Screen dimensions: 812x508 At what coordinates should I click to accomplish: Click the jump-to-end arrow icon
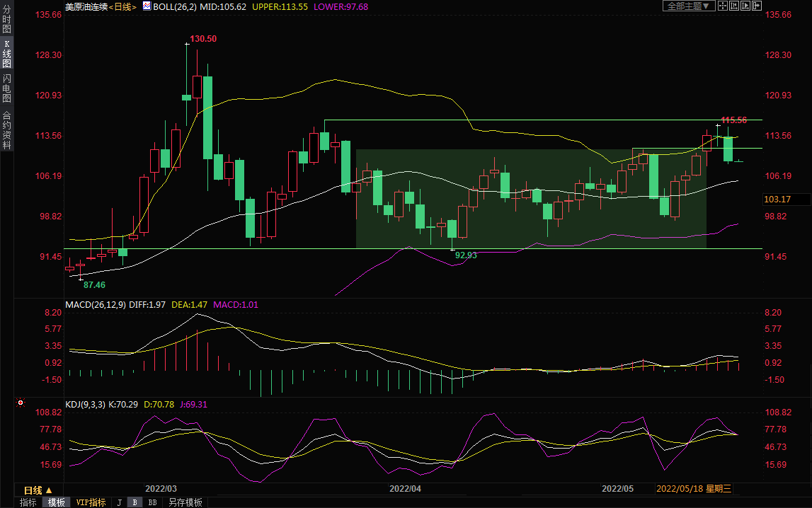[x=757, y=6]
